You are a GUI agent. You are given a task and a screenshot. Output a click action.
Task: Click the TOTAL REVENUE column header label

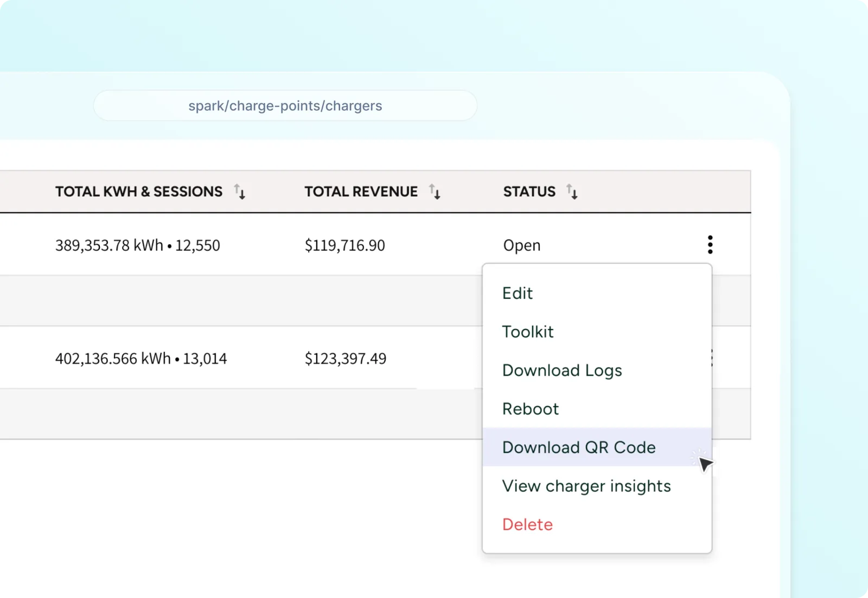coord(361,192)
